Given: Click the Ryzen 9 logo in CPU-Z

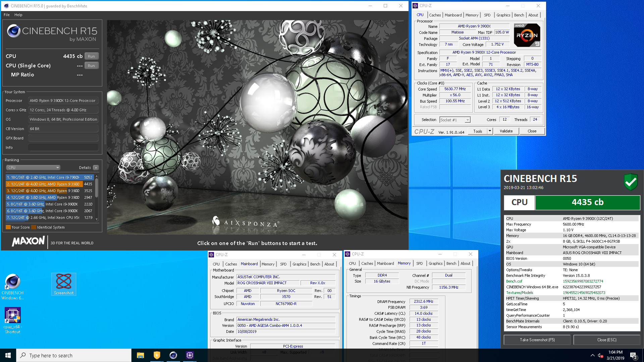Looking at the screenshot, I should coord(527,35).
